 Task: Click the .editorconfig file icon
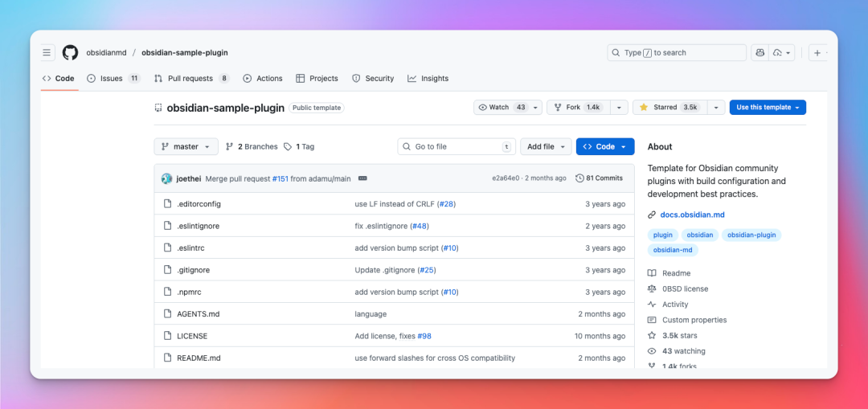tap(168, 203)
